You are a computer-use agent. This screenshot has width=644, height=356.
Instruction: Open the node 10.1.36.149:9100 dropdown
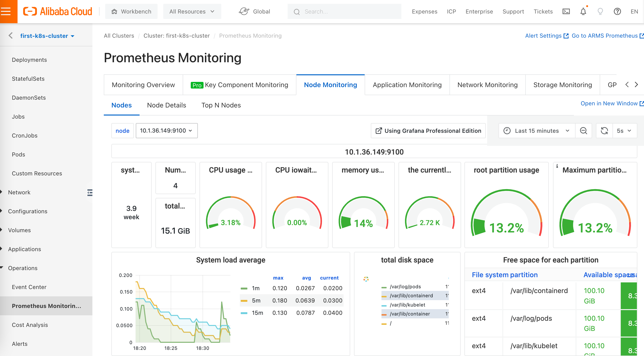click(167, 131)
